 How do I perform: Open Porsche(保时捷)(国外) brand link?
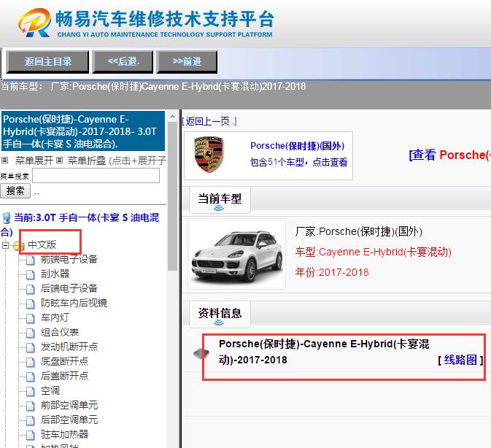tap(297, 146)
